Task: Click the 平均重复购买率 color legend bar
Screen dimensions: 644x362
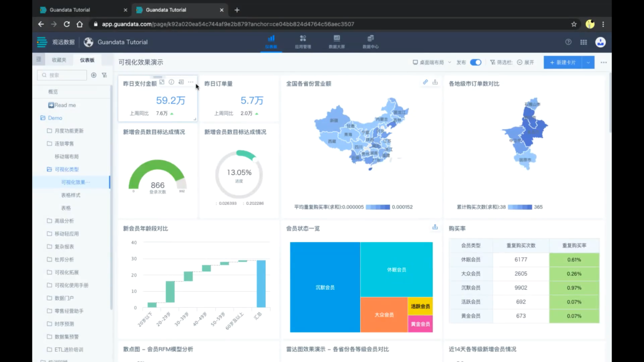Action: [x=378, y=207]
